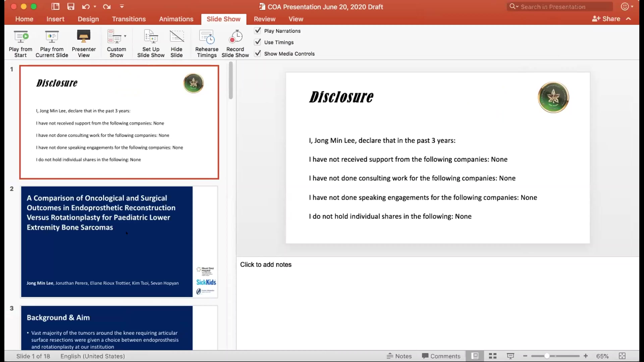Uncheck Play Narrations checkbox
The width and height of the screenshot is (644, 362).
(x=258, y=31)
